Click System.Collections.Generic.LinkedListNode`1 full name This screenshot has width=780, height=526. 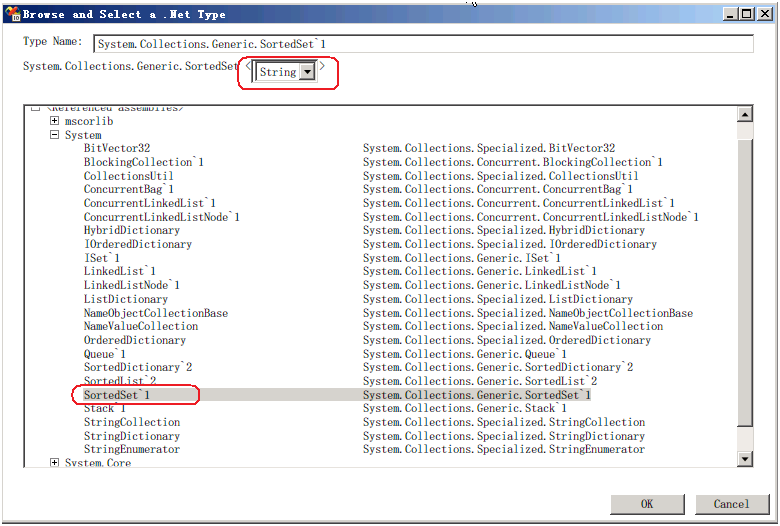[492, 285]
